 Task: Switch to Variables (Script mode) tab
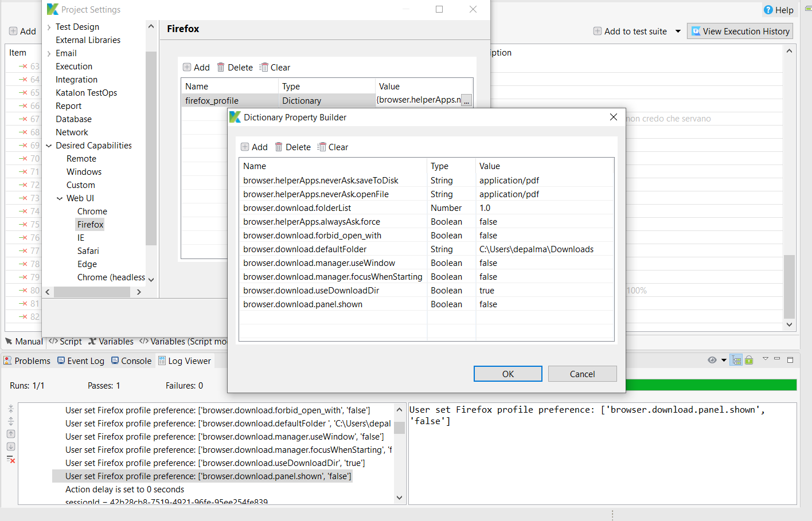click(x=183, y=342)
